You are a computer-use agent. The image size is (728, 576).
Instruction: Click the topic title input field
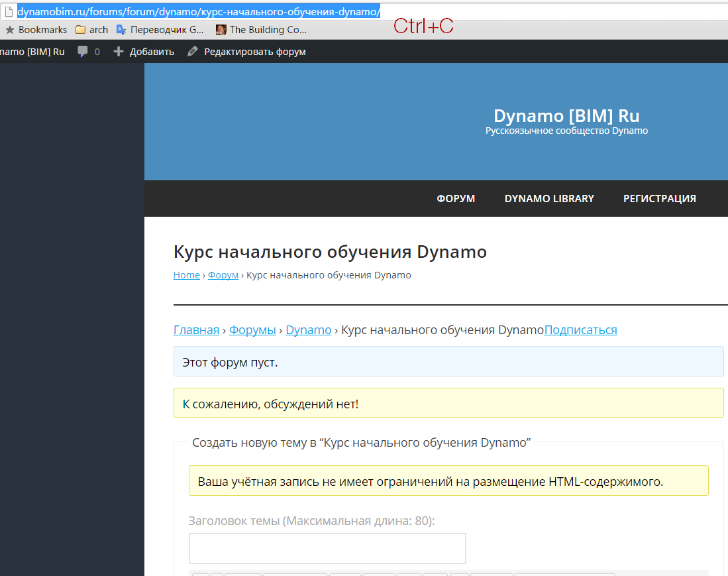327,549
